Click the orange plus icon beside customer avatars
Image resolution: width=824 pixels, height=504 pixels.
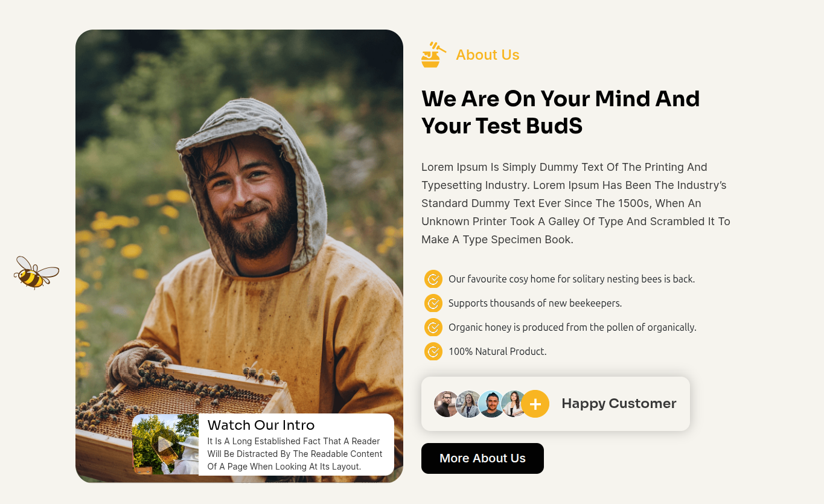click(535, 404)
